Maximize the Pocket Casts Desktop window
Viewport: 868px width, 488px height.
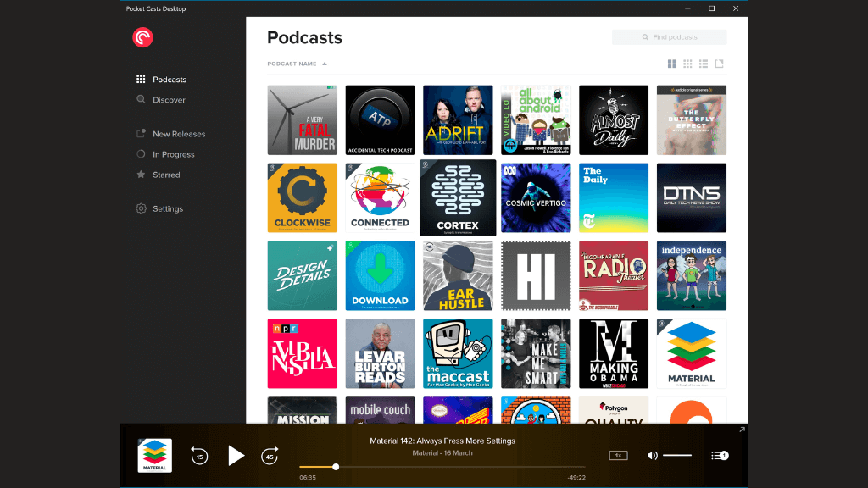[x=712, y=8]
